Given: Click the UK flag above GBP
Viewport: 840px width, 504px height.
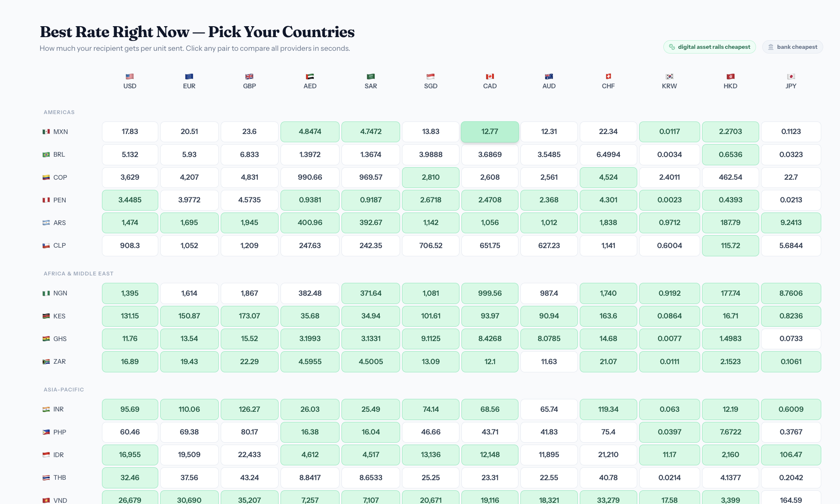Looking at the screenshot, I should [x=249, y=77].
